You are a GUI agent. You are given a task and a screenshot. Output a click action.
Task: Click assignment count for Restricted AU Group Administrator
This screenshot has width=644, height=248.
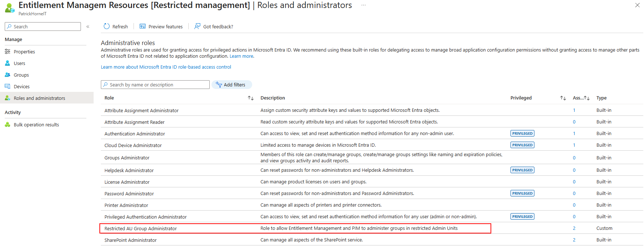tap(574, 228)
